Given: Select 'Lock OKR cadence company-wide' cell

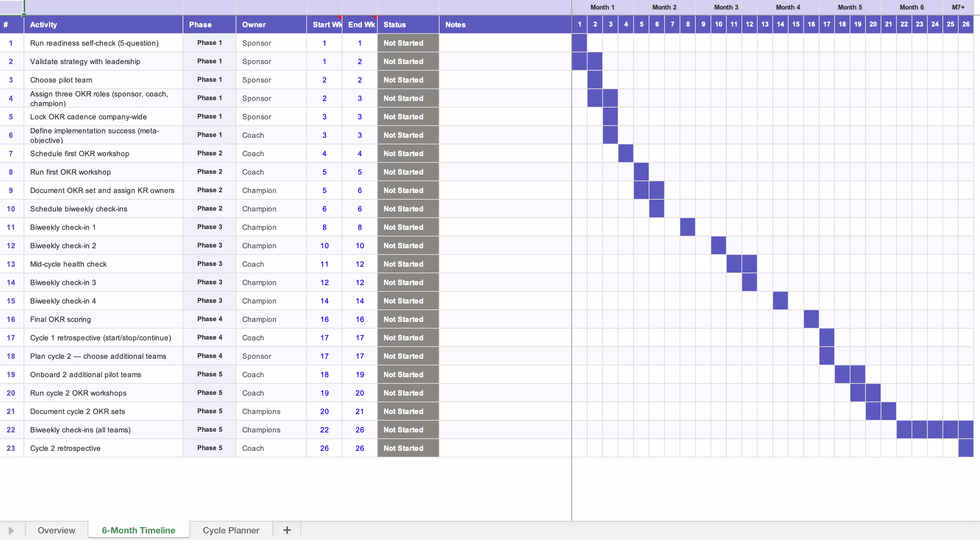Looking at the screenshot, I should pos(103,117).
